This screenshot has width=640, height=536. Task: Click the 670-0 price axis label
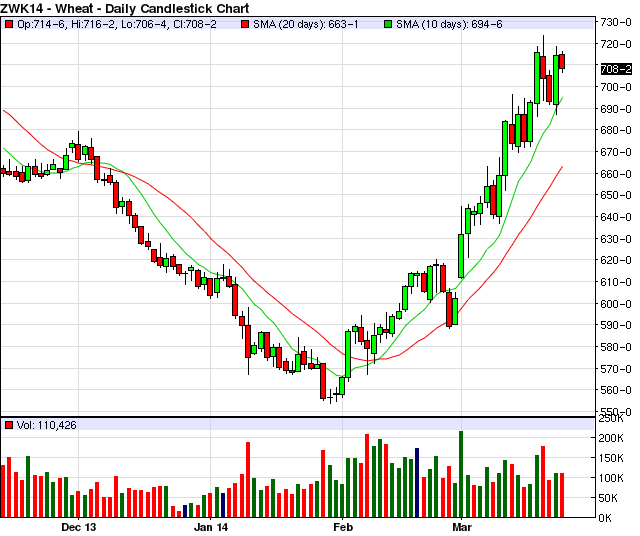[x=616, y=152]
